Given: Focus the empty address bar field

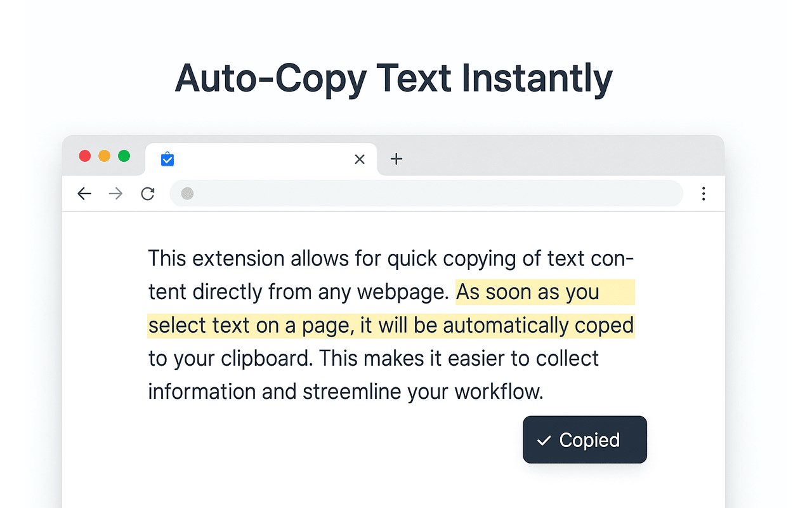Looking at the screenshot, I should point(431,194).
